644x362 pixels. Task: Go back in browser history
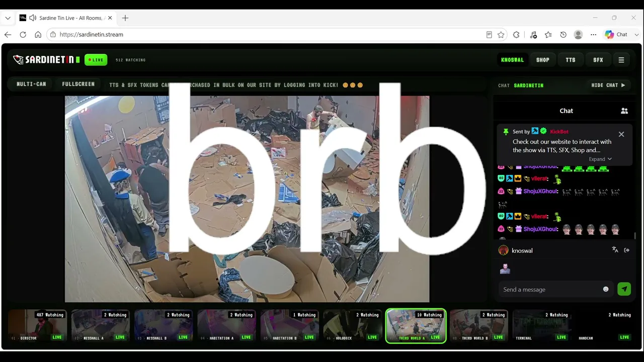[x=8, y=35]
